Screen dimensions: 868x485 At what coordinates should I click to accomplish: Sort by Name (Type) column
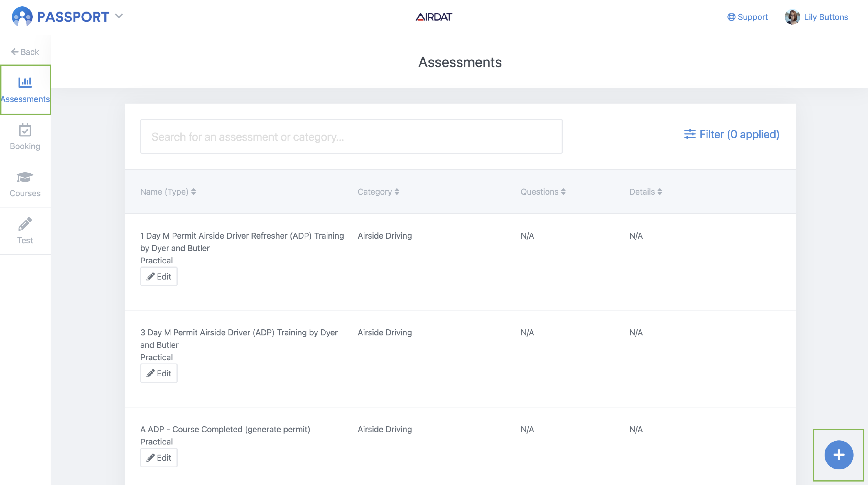tap(168, 192)
